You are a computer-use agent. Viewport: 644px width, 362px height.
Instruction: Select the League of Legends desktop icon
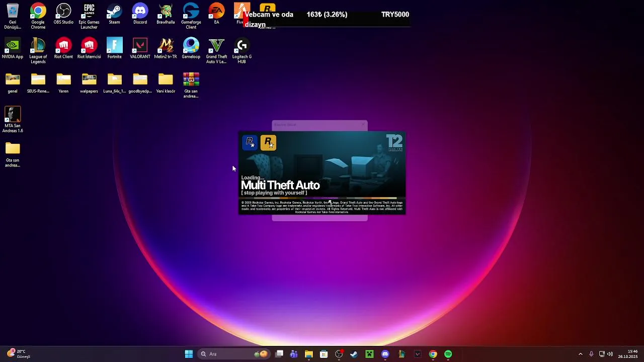pyautogui.click(x=38, y=51)
